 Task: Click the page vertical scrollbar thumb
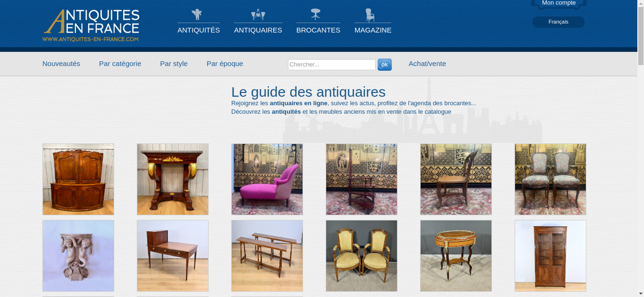641,35
